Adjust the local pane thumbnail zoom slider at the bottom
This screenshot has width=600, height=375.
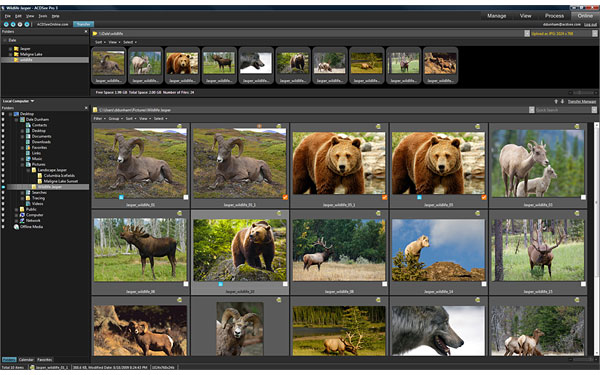[x=582, y=360]
